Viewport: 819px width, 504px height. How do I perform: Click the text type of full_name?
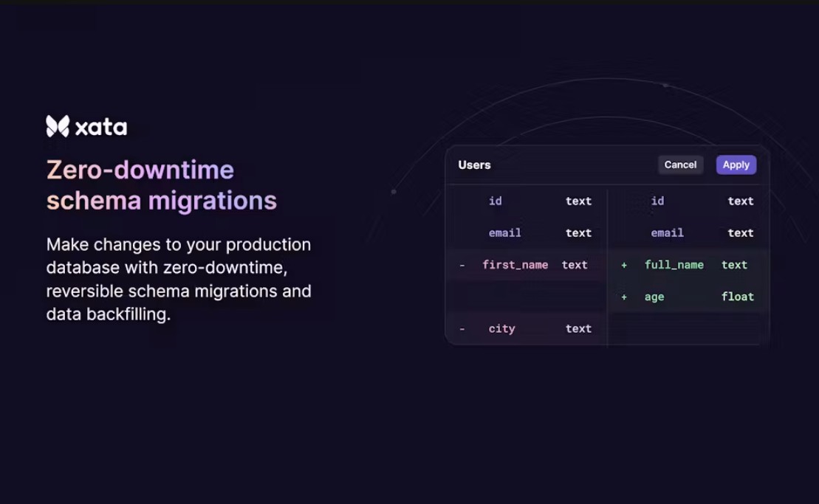[734, 265]
